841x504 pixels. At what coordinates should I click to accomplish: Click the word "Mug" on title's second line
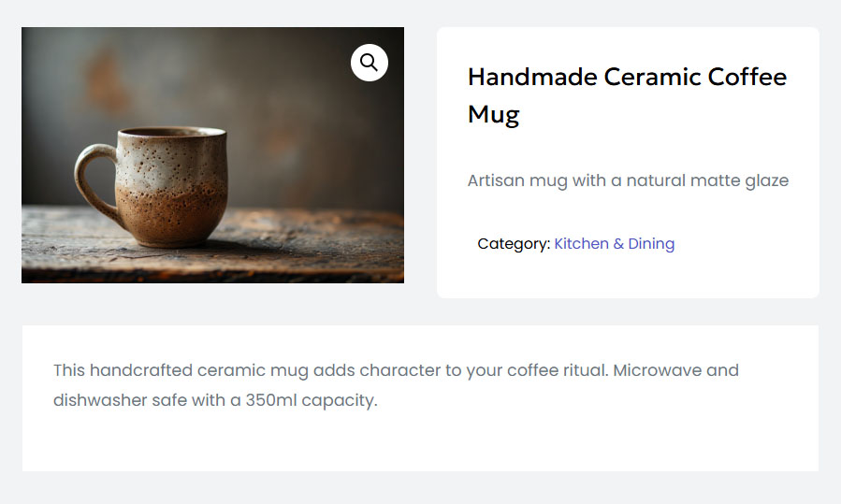493,115
